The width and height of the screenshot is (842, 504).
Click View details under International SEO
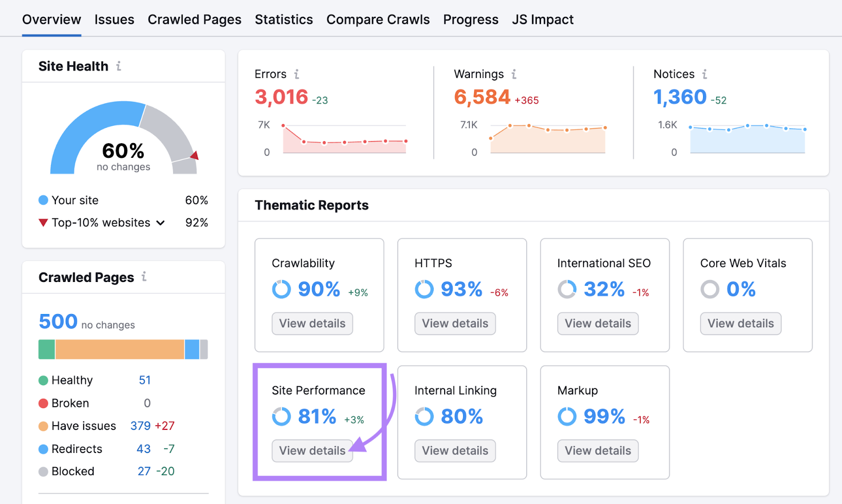point(597,324)
